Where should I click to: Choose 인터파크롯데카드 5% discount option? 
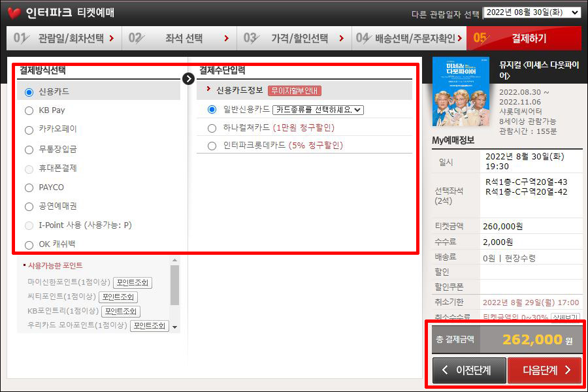[x=212, y=146]
